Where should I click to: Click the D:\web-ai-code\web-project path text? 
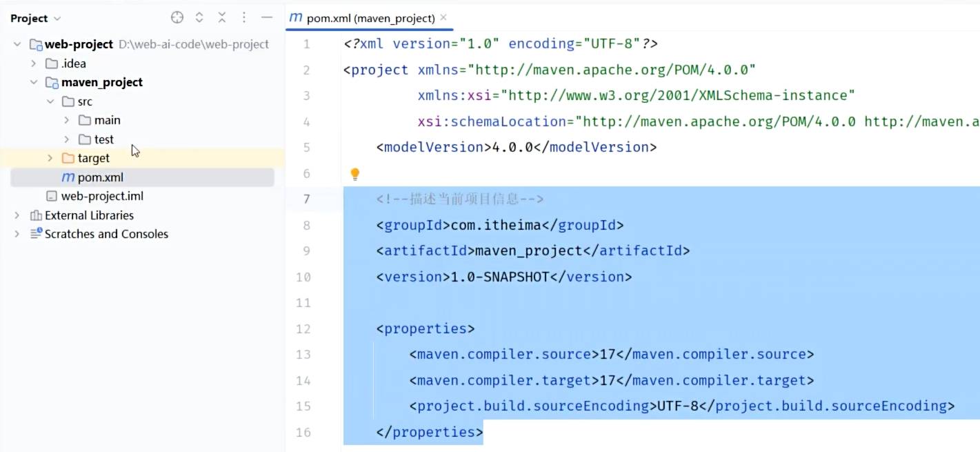[x=194, y=44]
